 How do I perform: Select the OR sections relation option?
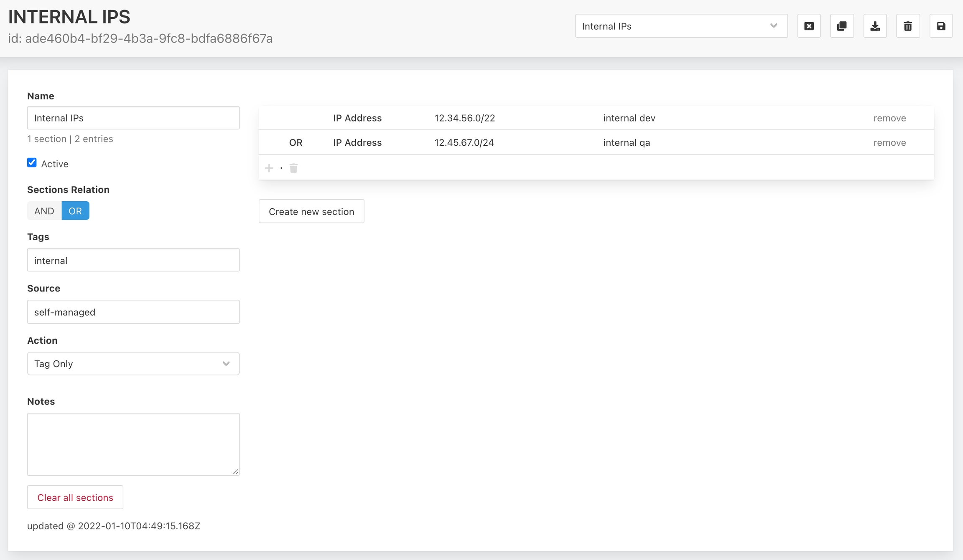coord(75,211)
